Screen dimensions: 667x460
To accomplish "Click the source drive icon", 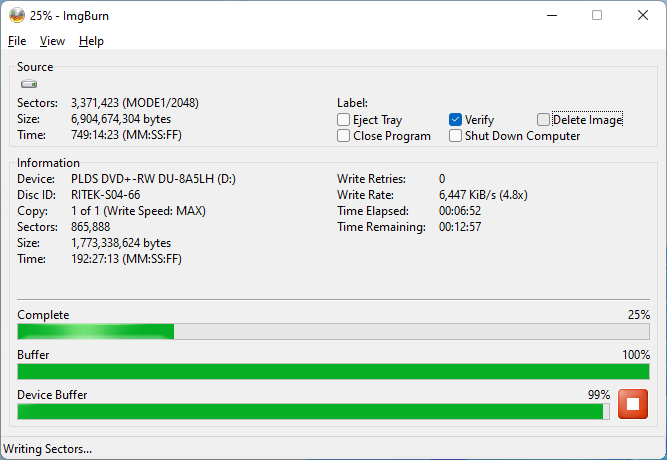I will [29, 85].
